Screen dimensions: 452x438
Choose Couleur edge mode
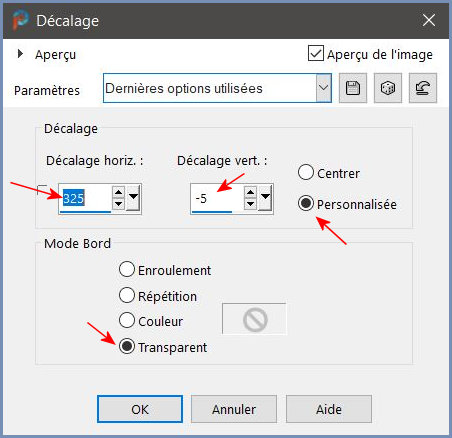[127, 320]
